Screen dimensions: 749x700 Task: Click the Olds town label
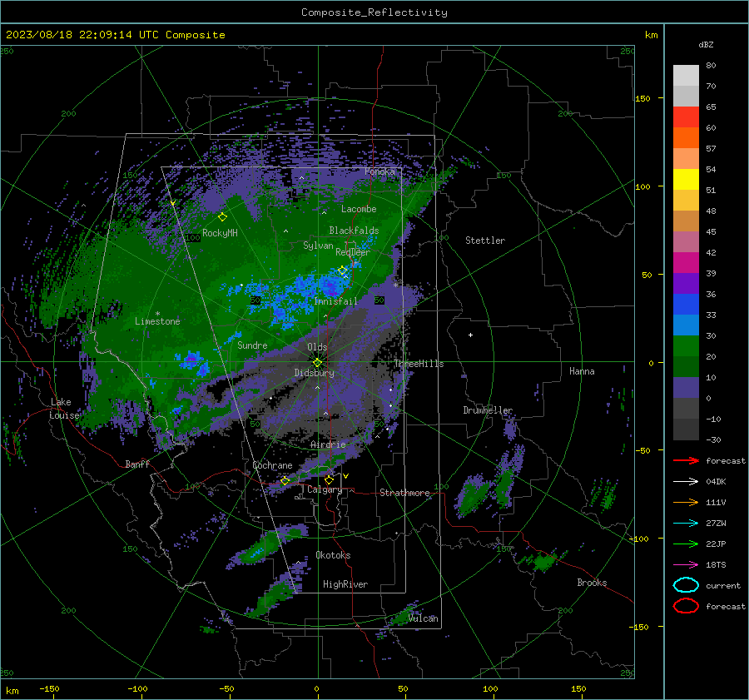point(317,347)
